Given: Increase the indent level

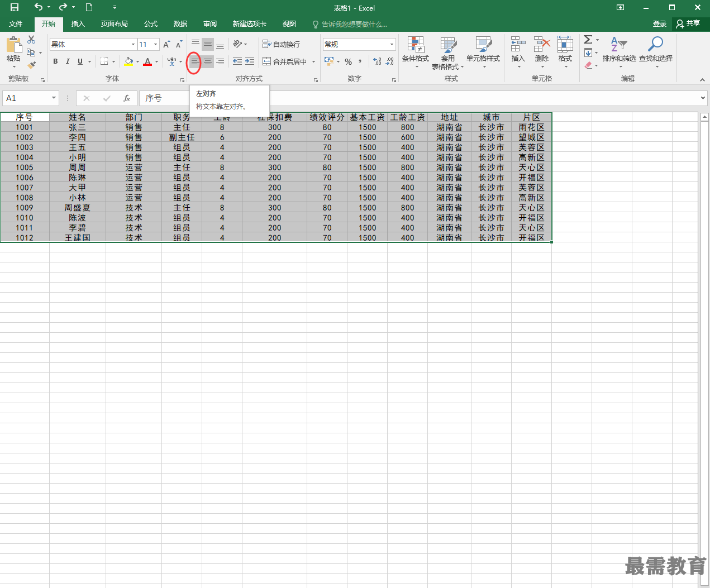Looking at the screenshot, I should (250, 61).
